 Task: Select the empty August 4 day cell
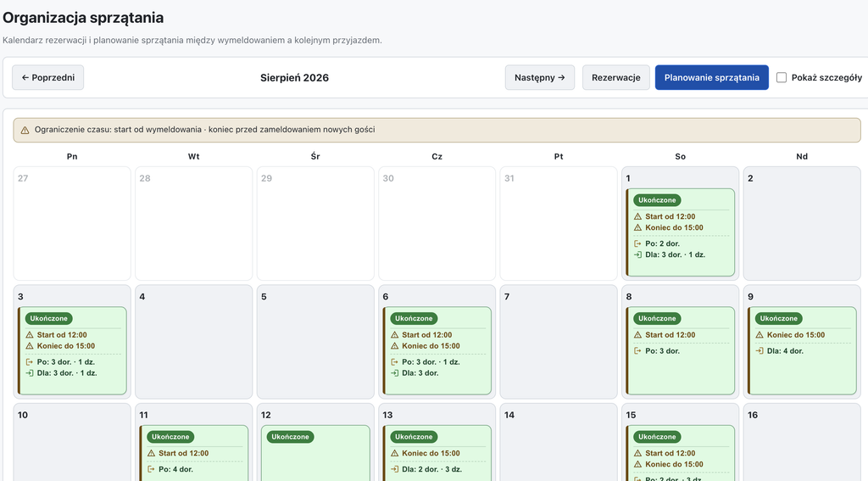click(194, 342)
